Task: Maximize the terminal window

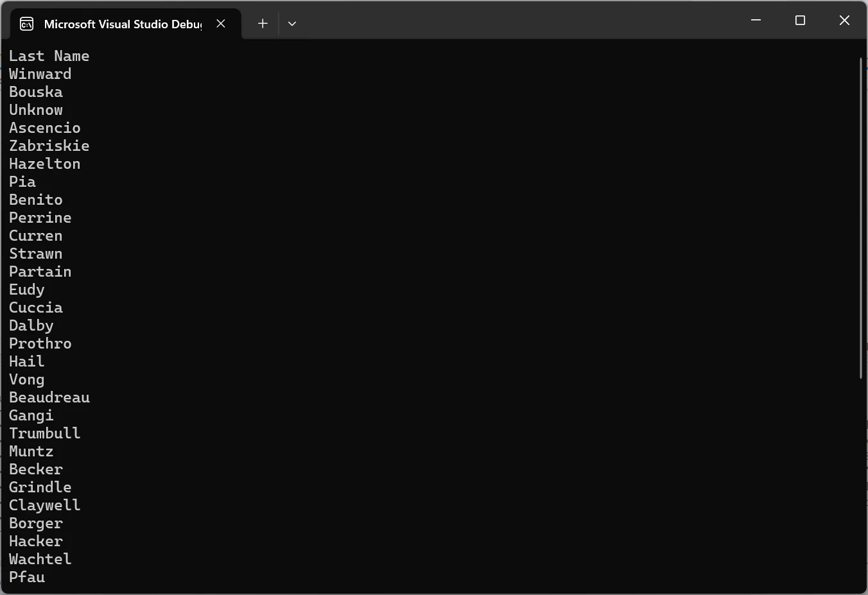Action: [800, 21]
